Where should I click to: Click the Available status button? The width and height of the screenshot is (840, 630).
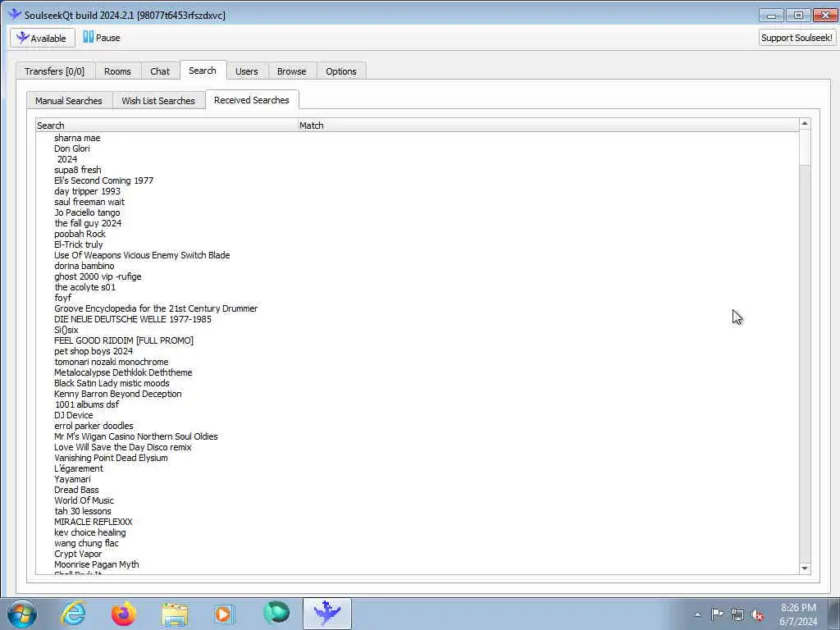click(x=43, y=38)
